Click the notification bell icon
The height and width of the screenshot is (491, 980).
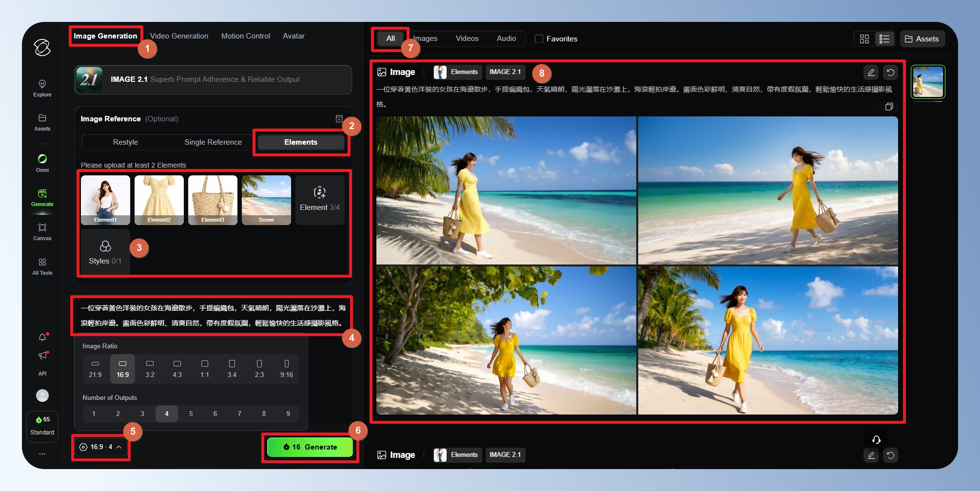(42, 337)
